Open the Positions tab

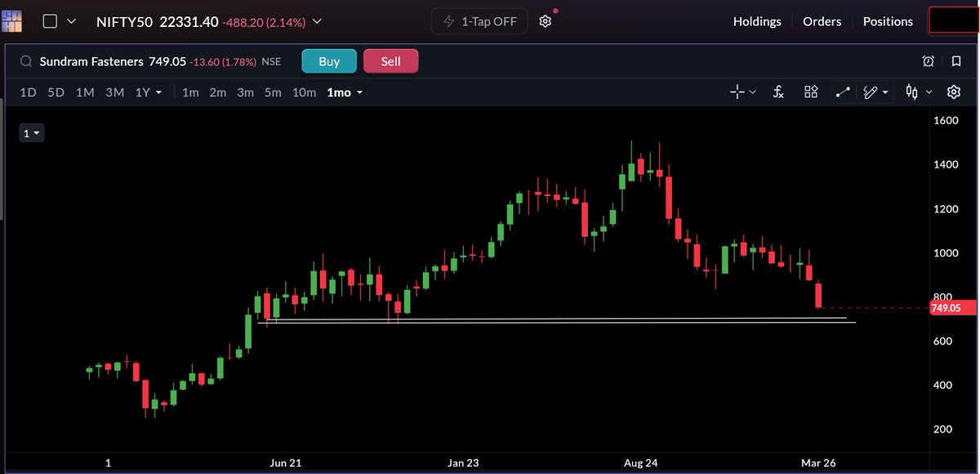coord(888,21)
